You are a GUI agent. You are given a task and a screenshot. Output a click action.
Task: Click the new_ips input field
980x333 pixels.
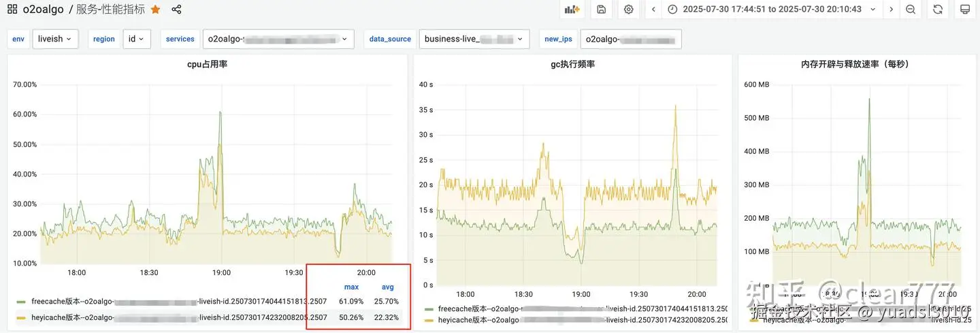point(631,39)
